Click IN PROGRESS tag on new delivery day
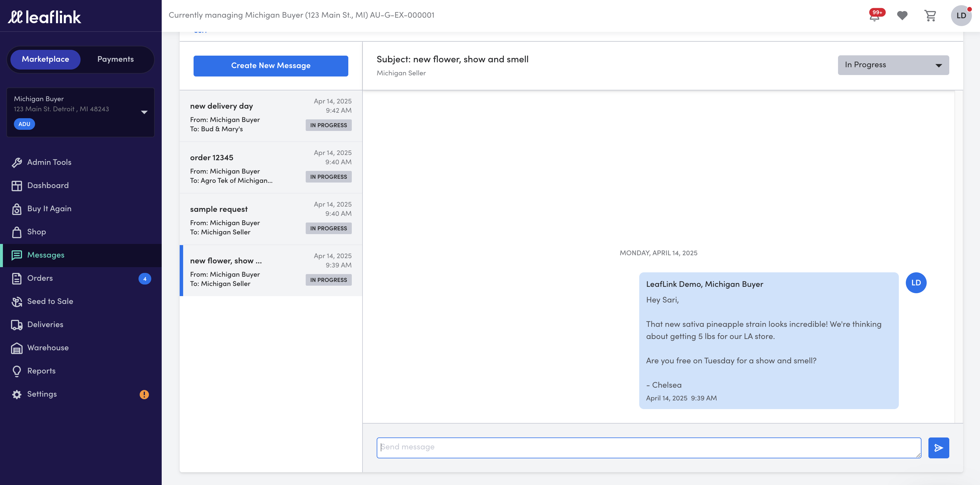 tap(328, 125)
